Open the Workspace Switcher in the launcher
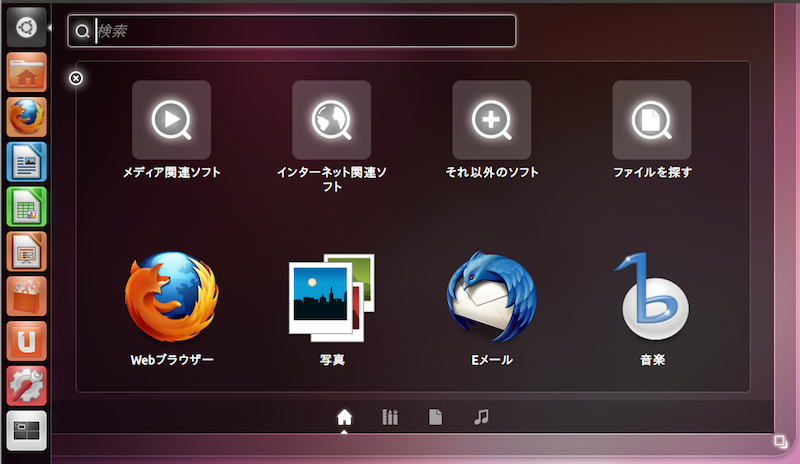This screenshot has height=464, width=800. click(27, 431)
